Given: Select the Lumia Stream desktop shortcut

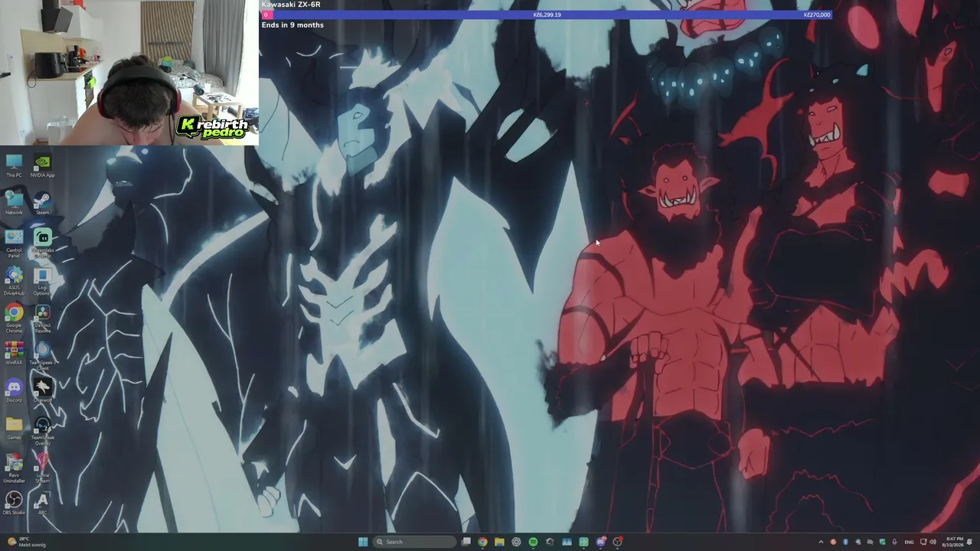Looking at the screenshot, I should click(x=42, y=468).
